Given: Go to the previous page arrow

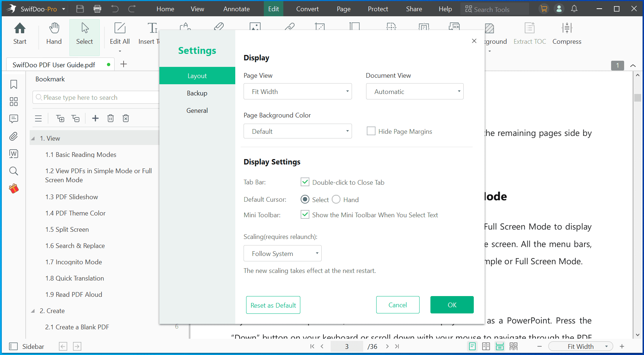Looking at the screenshot, I should click(x=322, y=346).
